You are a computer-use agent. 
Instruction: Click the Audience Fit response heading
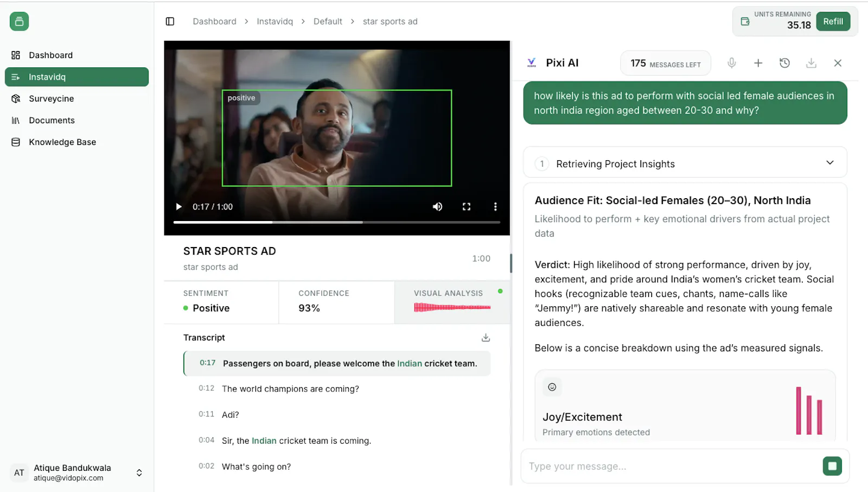click(x=672, y=200)
